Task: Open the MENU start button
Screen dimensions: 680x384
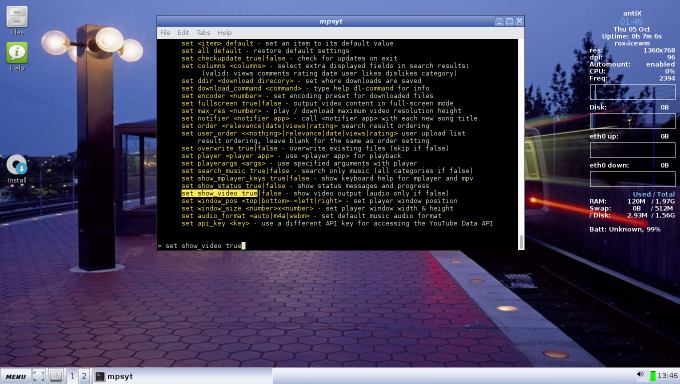Action: [x=16, y=376]
